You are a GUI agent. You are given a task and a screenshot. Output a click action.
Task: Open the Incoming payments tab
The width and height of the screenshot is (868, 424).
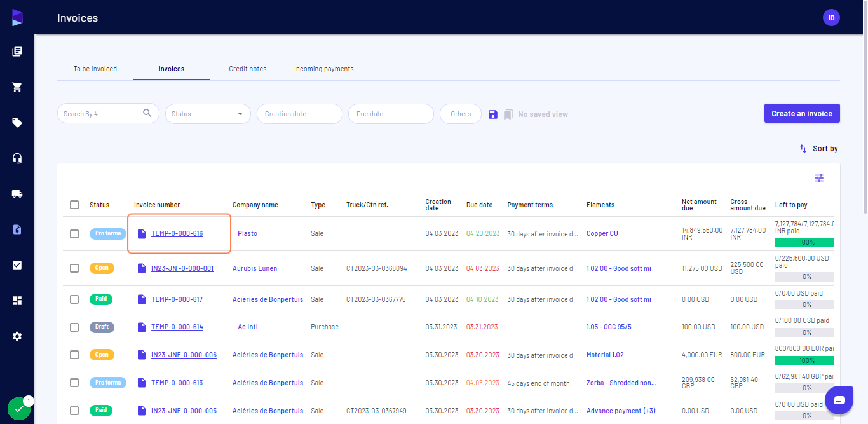tap(324, 69)
